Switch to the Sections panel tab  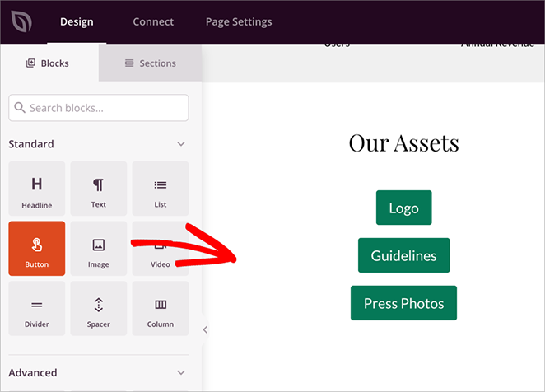coord(150,63)
